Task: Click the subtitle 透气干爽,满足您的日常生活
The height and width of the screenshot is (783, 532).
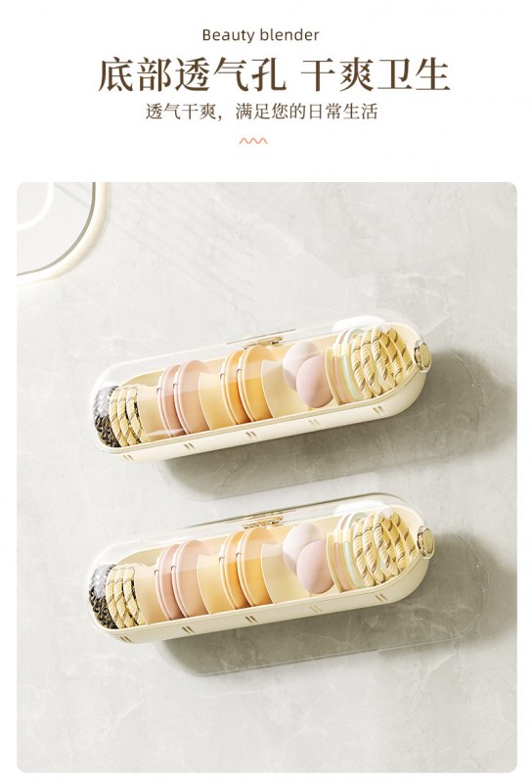Action: click(261, 112)
